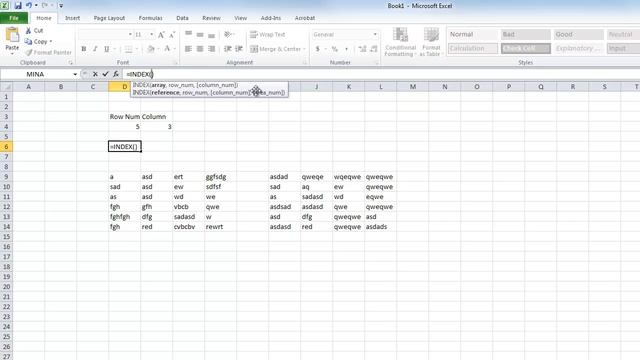Screen dimensions: 640x360
Task: Click Increase Decimal icon
Action: pos(362,49)
